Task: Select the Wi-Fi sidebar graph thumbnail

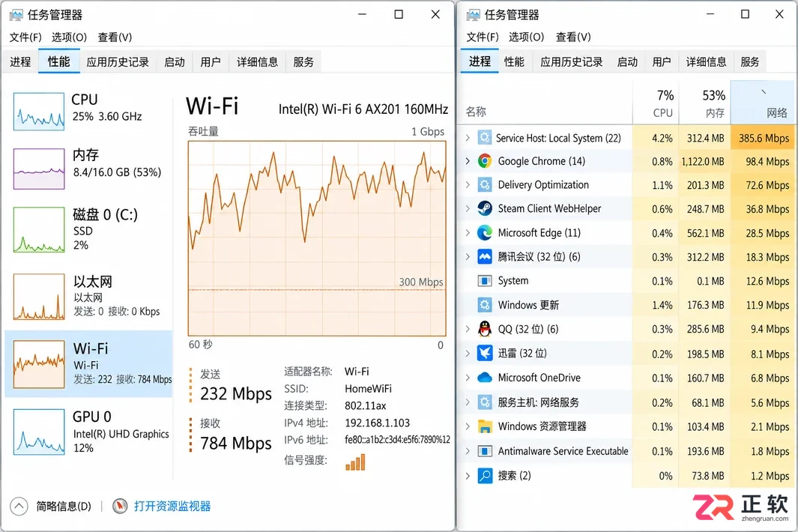Action: 39,364
